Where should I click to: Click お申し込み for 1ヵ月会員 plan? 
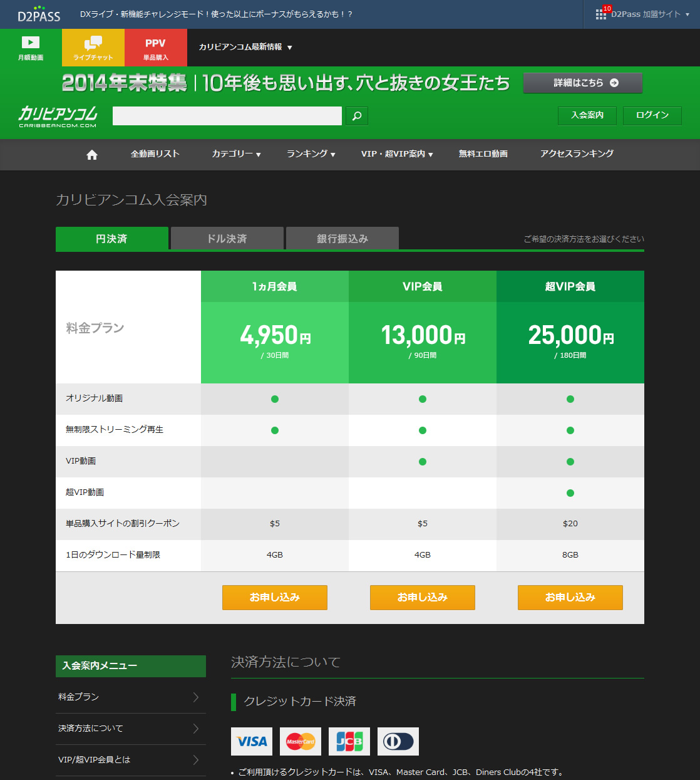point(275,598)
